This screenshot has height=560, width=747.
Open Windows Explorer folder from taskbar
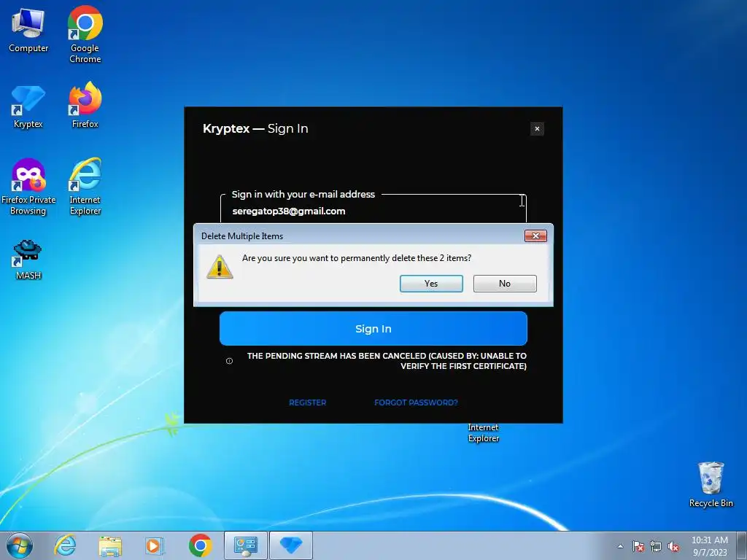click(110, 545)
